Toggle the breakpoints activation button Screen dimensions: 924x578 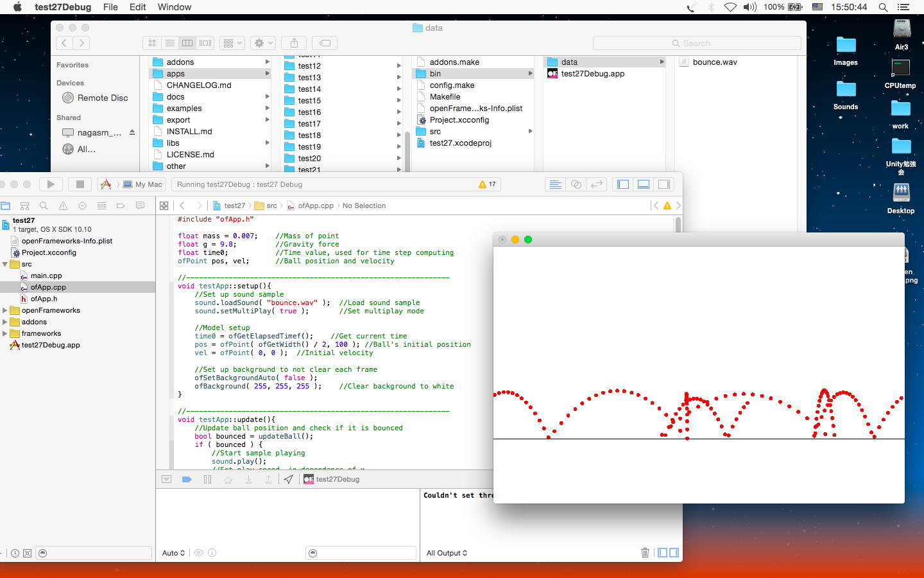(187, 479)
